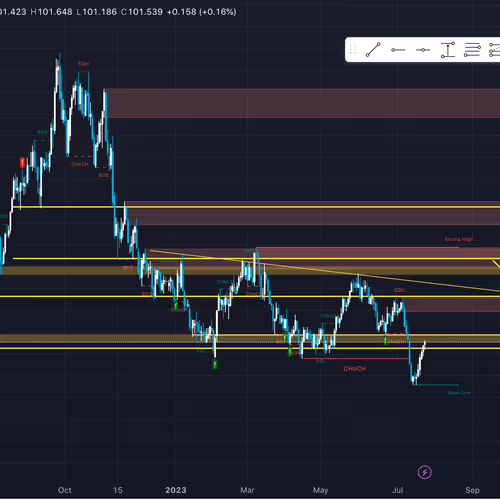Select the topmost red supply zone rectangle
Image resolution: width=500 pixels, height=500 pixels.
pos(303,103)
